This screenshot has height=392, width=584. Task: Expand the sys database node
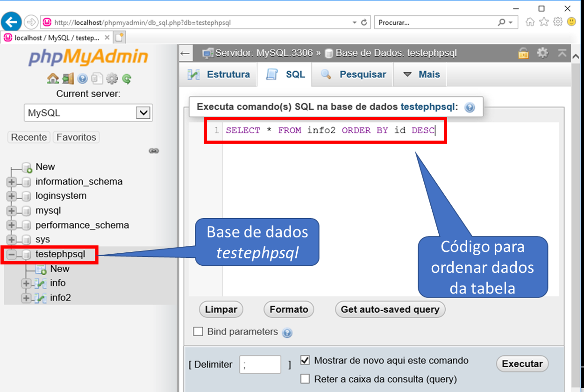coord(12,240)
